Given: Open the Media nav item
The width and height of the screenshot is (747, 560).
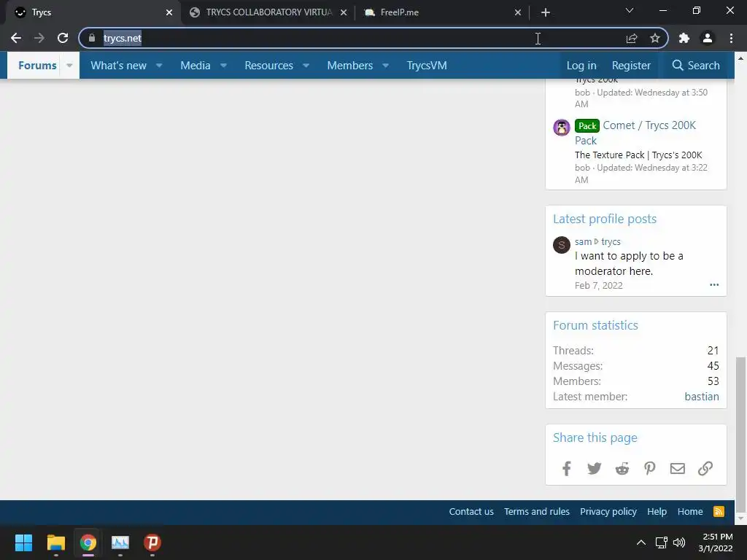Looking at the screenshot, I should click(196, 66).
